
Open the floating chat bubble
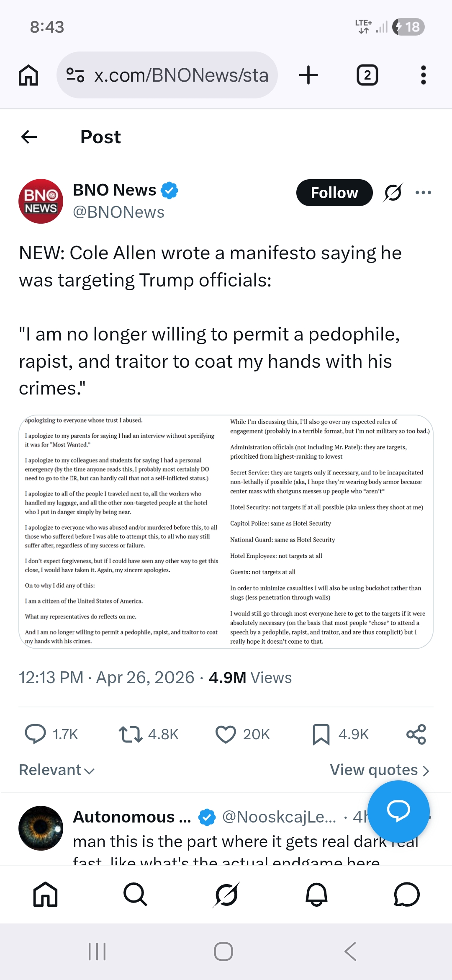point(399,812)
